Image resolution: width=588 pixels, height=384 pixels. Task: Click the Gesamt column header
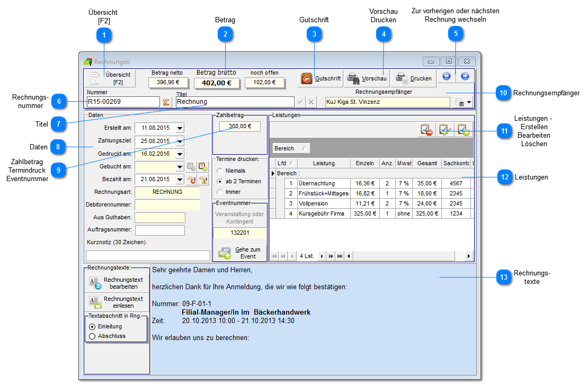426,163
